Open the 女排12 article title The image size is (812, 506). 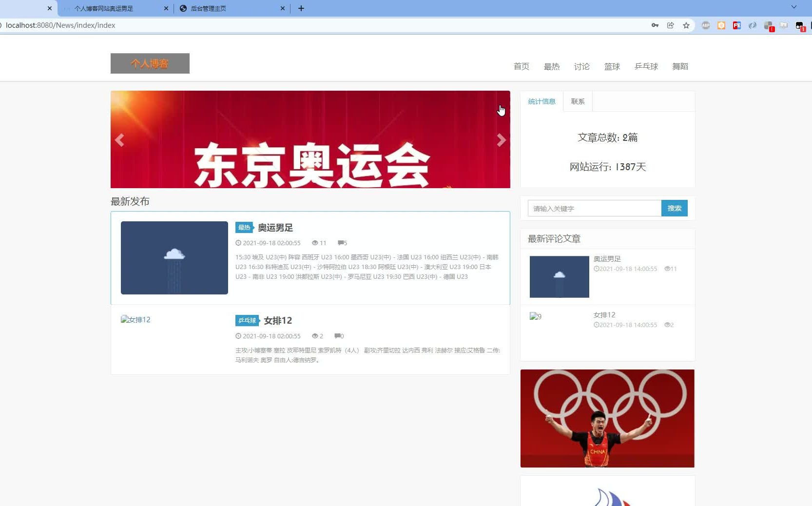coord(278,320)
